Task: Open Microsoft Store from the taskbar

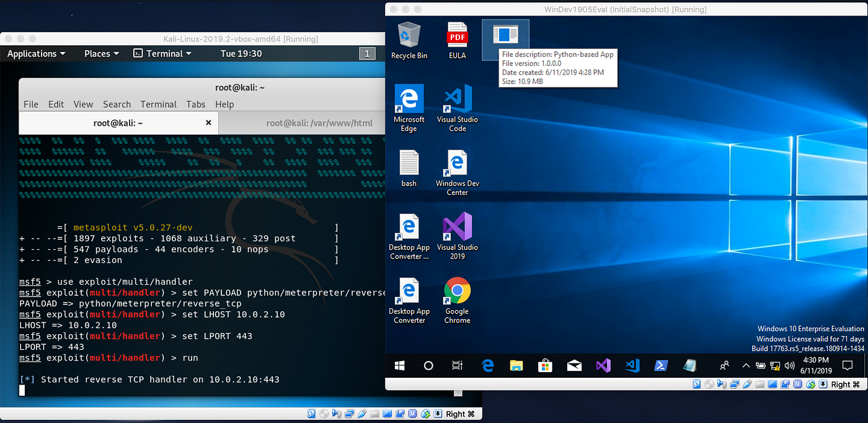Action: (x=545, y=366)
